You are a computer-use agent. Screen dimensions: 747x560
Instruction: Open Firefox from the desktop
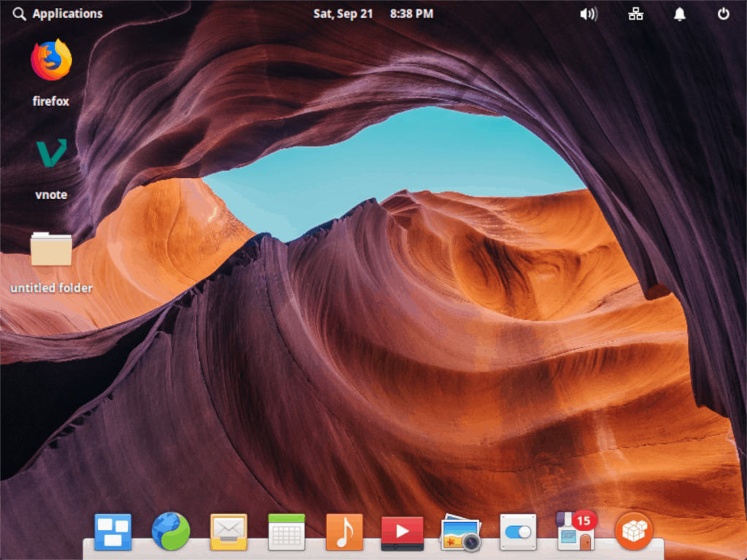click(50, 58)
